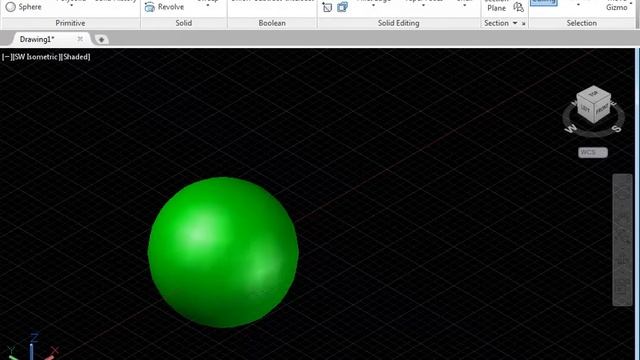The width and height of the screenshot is (640, 360).
Task: Open the WCS coordinate system dropdown
Action: pyautogui.click(x=593, y=153)
